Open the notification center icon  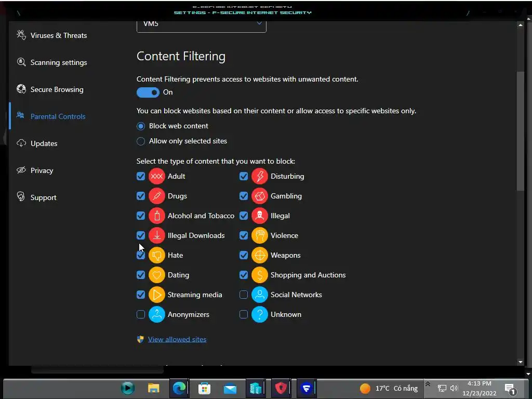[510, 389]
